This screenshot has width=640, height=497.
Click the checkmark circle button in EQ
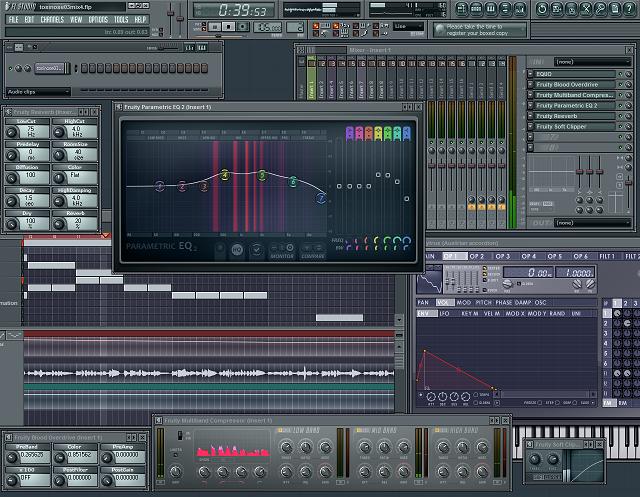click(256, 249)
